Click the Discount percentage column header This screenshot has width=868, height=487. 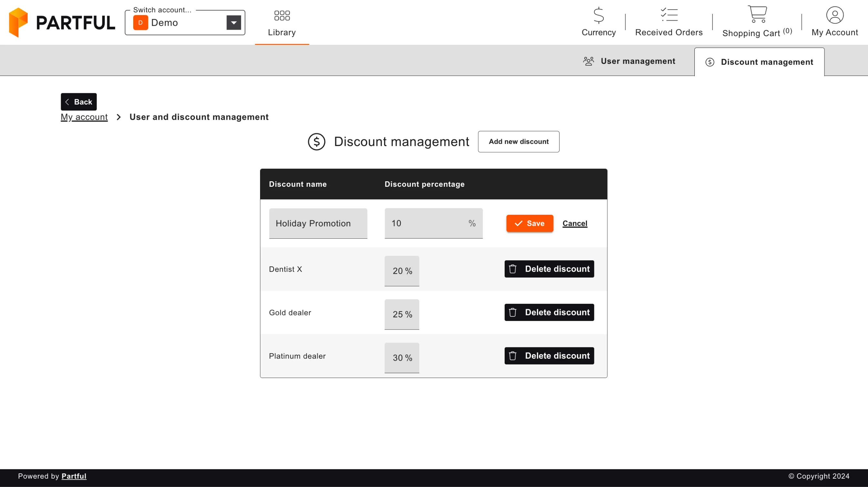tap(425, 184)
